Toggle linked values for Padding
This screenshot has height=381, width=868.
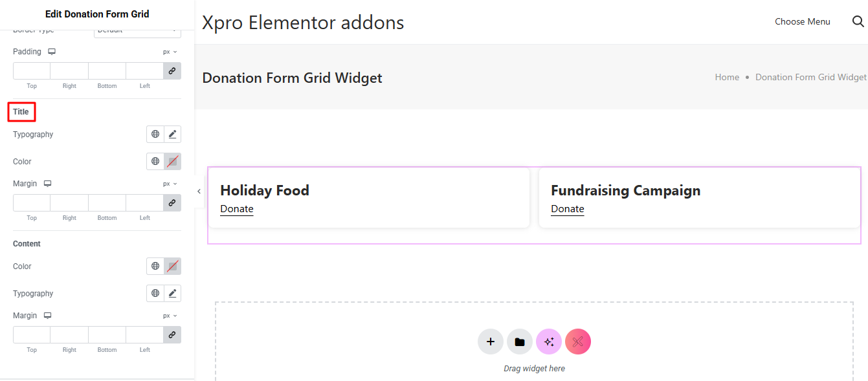[172, 71]
